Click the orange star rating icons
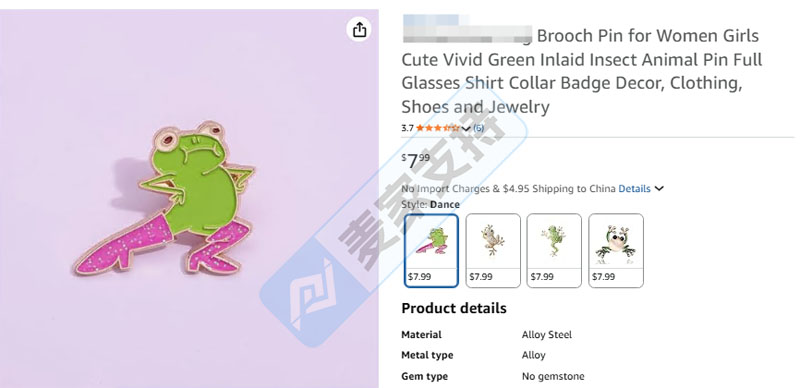Screen dimensions: 800x388 tap(438, 128)
